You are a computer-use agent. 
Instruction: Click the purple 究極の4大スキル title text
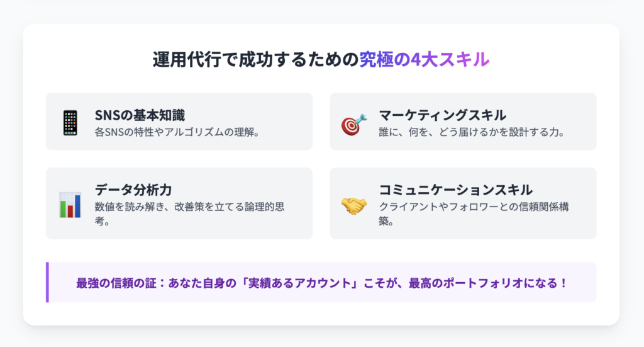425,59
